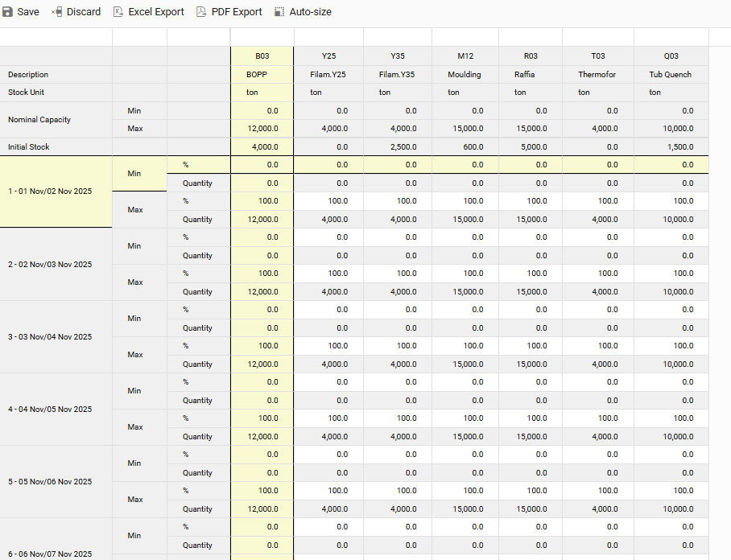Click period 1 Max label cell
The width and height of the screenshot is (731, 560).
139,210
